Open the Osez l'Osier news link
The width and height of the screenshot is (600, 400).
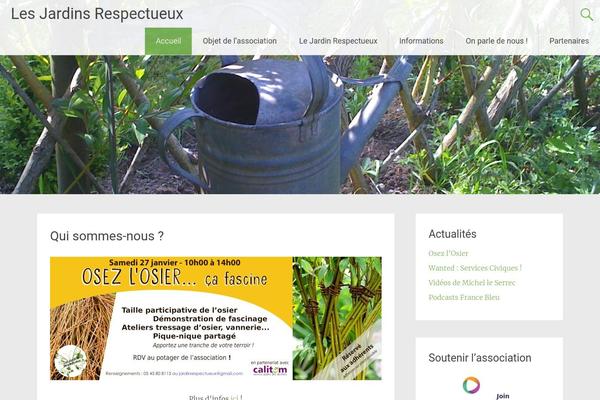448,253
